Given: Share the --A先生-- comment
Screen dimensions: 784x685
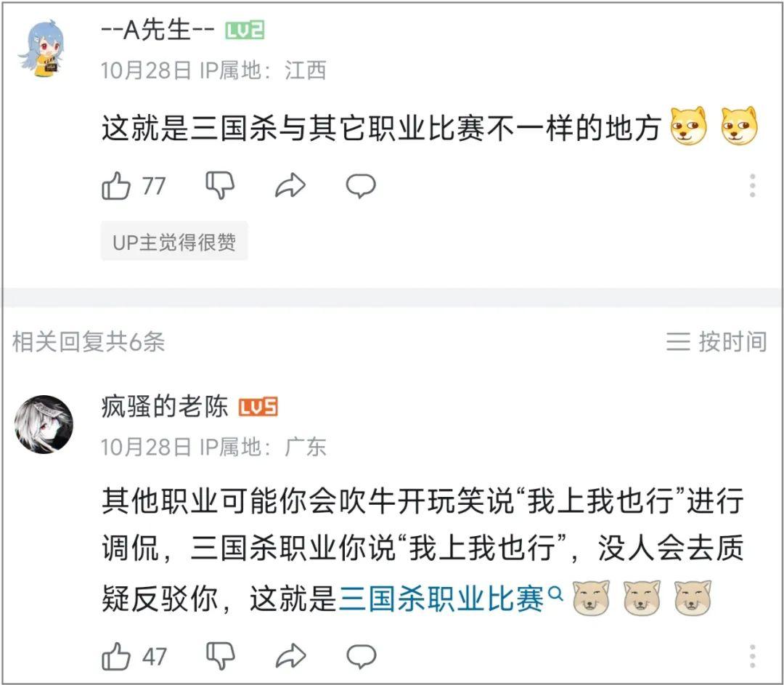Looking at the screenshot, I should (290, 187).
